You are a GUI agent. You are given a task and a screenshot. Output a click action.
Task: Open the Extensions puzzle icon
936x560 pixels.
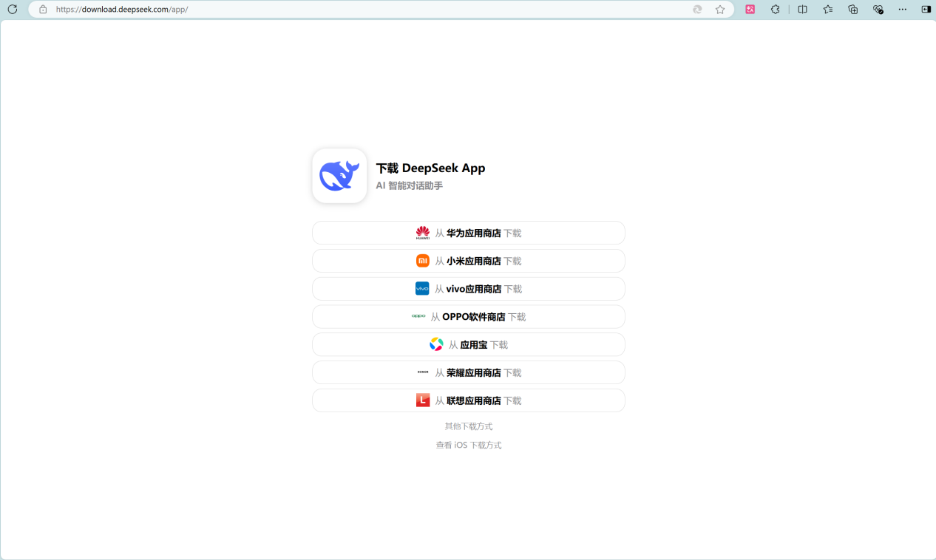[x=776, y=10]
